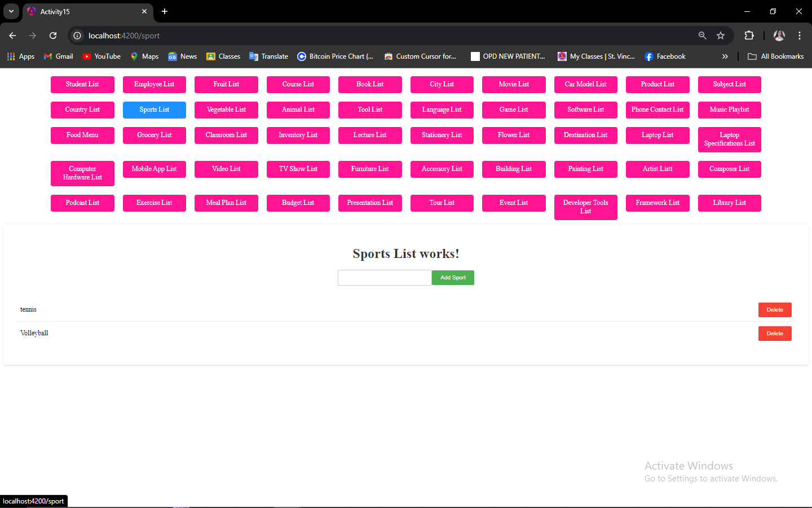812x508 pixels.
Task: Add a sport with the green Add Sport button
Action: coord(453,278)
